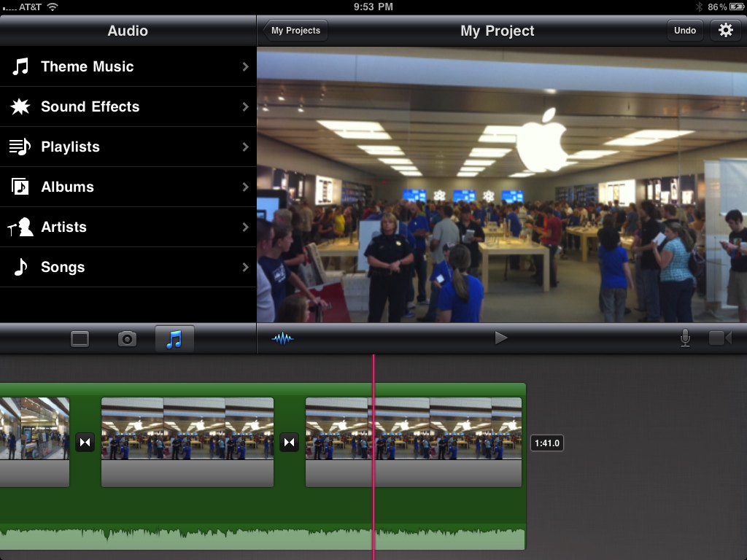Expand Sound Effects chevron

coord(246,106)
